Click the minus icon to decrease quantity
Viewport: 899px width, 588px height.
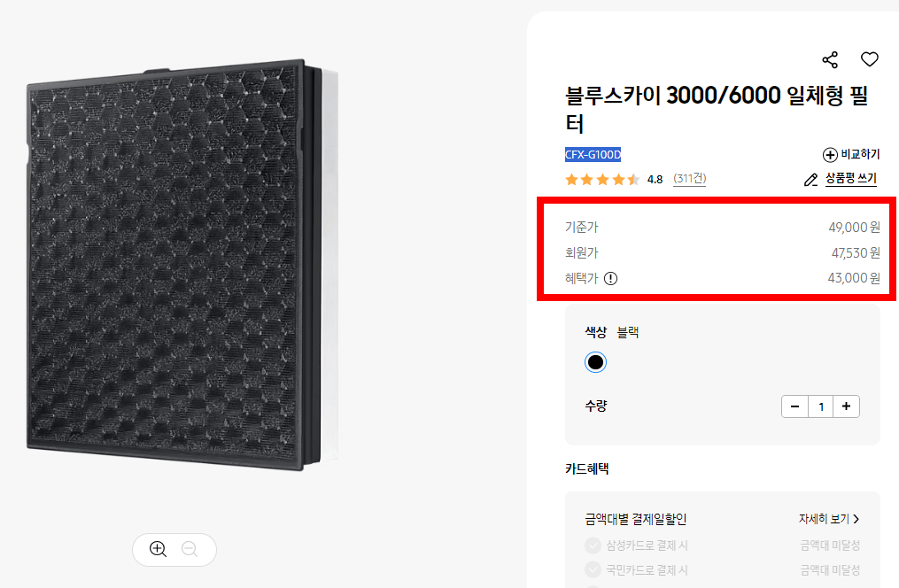[x=794, y=406]
